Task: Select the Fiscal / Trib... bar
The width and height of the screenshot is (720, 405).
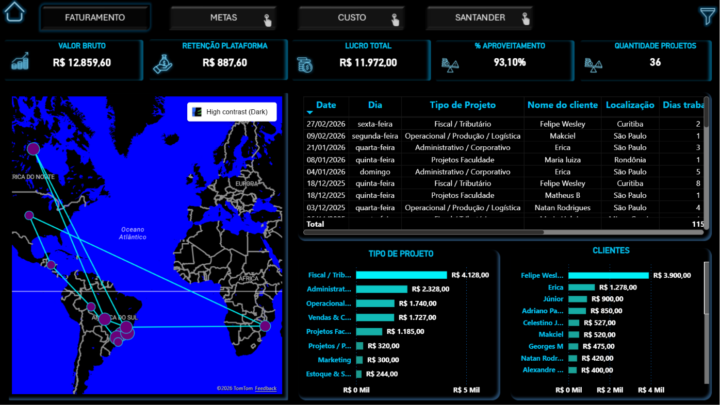Action: tap(401, 275)
